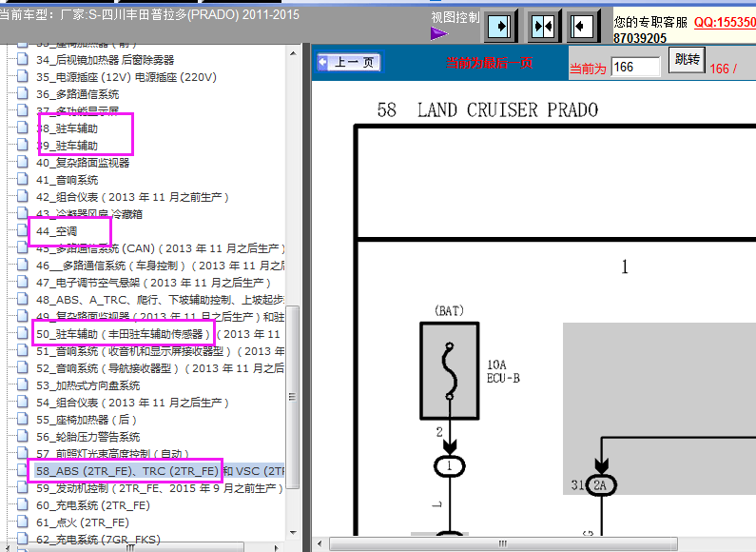Click the document icon beside 53_加热式方向盘系统

[x=23, y=384]
